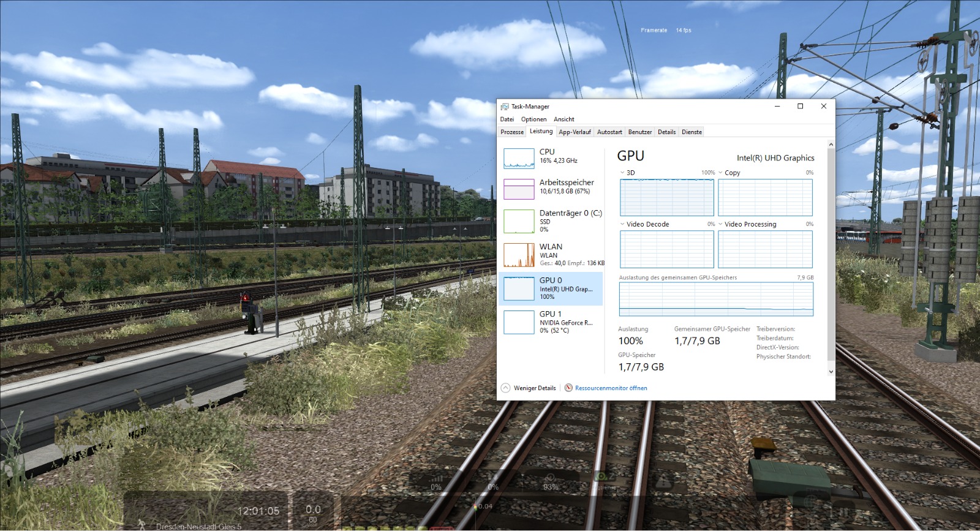Select CPU in the performance sidebar
980x531 pixels.
tap(551, 158)
